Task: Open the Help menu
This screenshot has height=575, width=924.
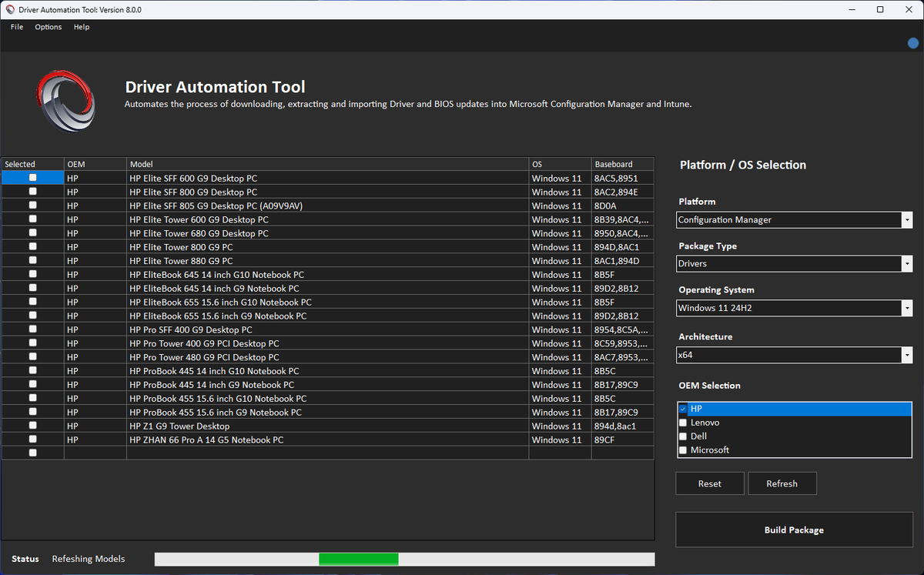Action: pyautogui.click(x=82, y=27)
